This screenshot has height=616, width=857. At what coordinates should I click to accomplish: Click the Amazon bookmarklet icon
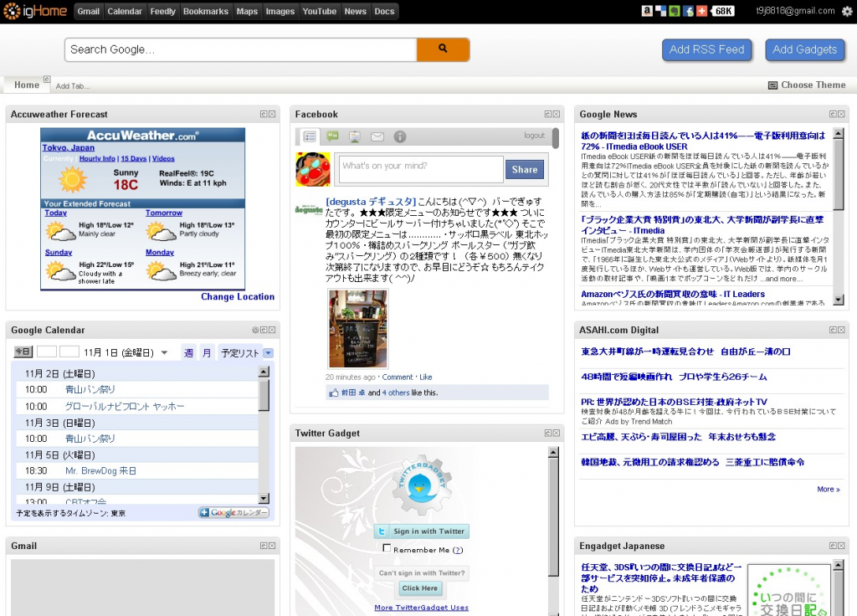click(x=647, y=11)
